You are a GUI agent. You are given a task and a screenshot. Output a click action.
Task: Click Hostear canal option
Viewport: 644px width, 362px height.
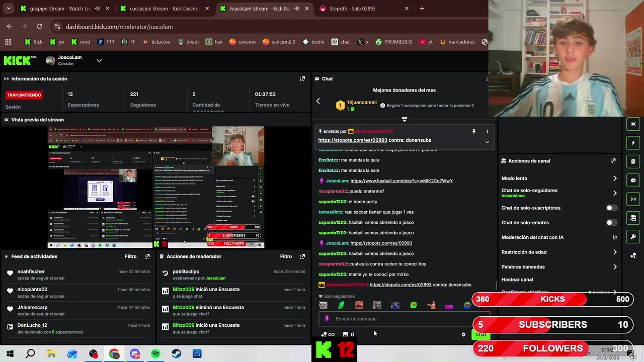point(517,280)
